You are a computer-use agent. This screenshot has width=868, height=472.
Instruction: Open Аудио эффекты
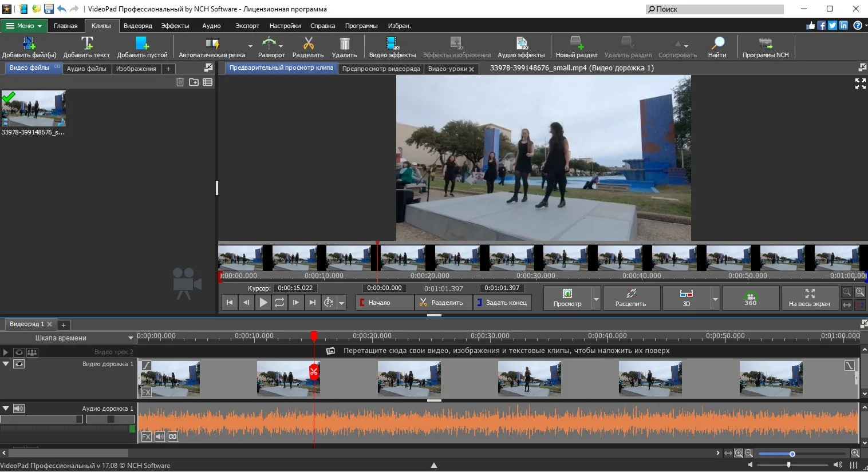pyautogui.click(x=521, y=47)
